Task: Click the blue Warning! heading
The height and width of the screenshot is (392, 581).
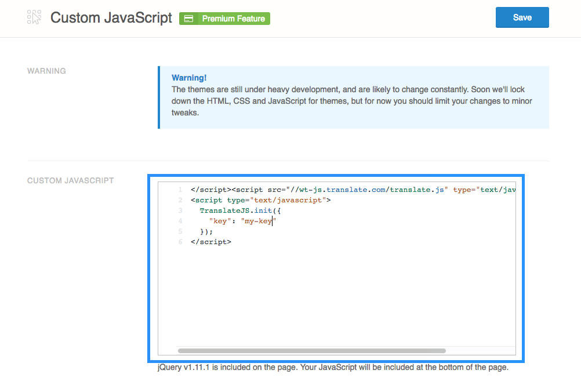Action: click(189, 78)
